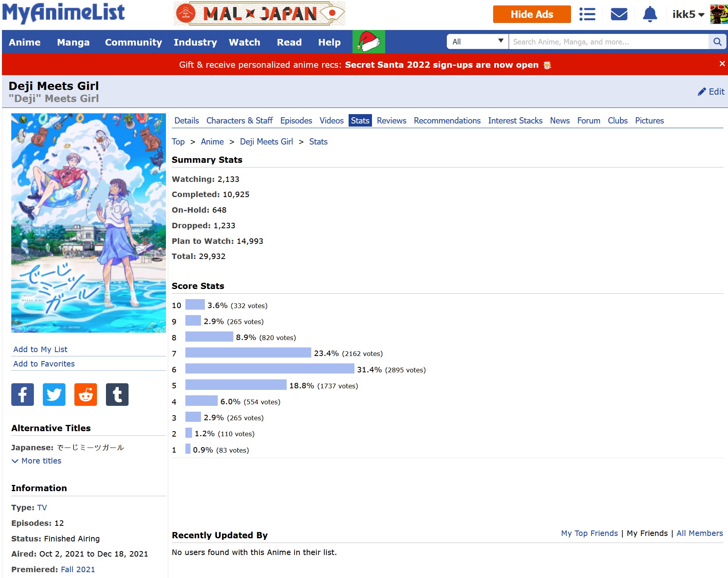
Task: Share on Facebook icon
Action: click(x=23, y=395)
